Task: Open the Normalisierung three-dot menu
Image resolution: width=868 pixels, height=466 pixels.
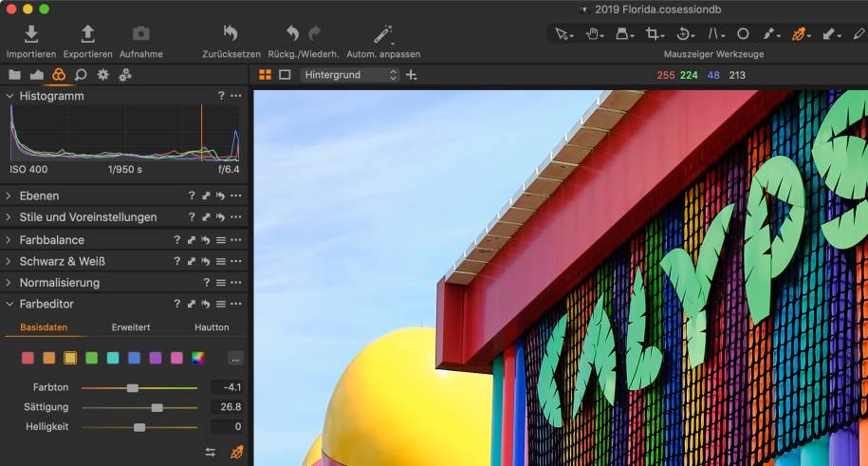Action: pos(236,283)
